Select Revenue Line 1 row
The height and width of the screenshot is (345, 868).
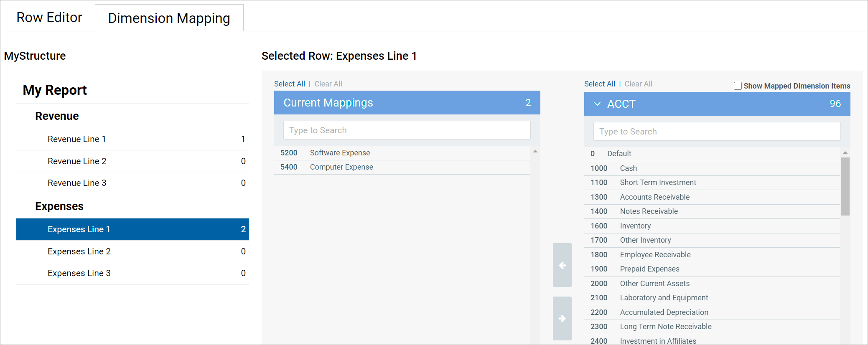tap(132, 139)
